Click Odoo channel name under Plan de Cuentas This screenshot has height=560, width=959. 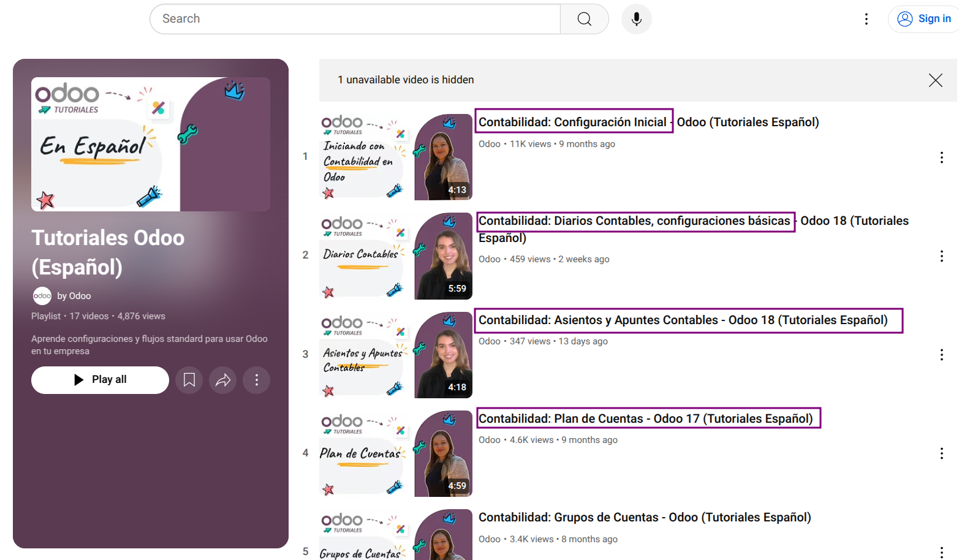click(489, 440)
